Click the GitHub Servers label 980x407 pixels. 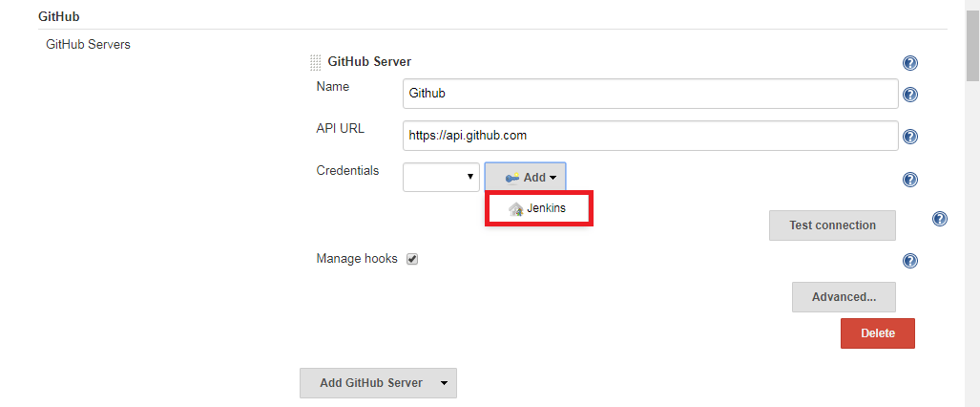click(88, 45)
